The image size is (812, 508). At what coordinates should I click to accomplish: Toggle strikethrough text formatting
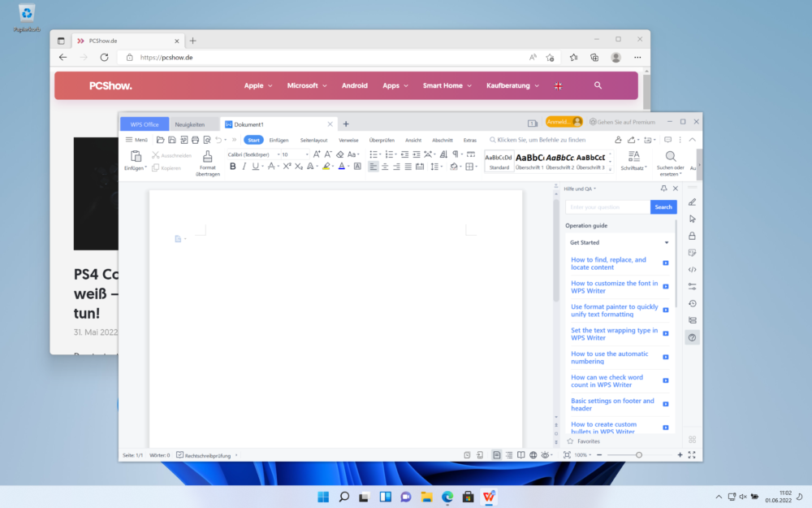[x=271, y=167]
